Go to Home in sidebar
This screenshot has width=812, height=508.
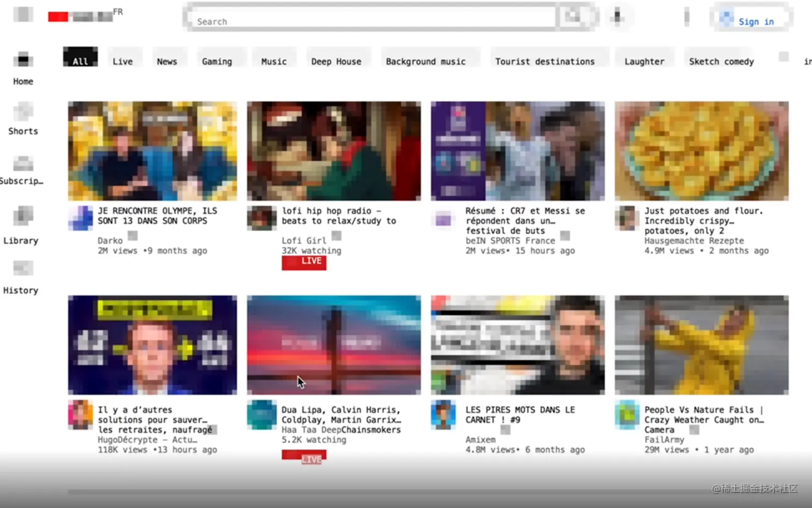click(x=23, y=68)
